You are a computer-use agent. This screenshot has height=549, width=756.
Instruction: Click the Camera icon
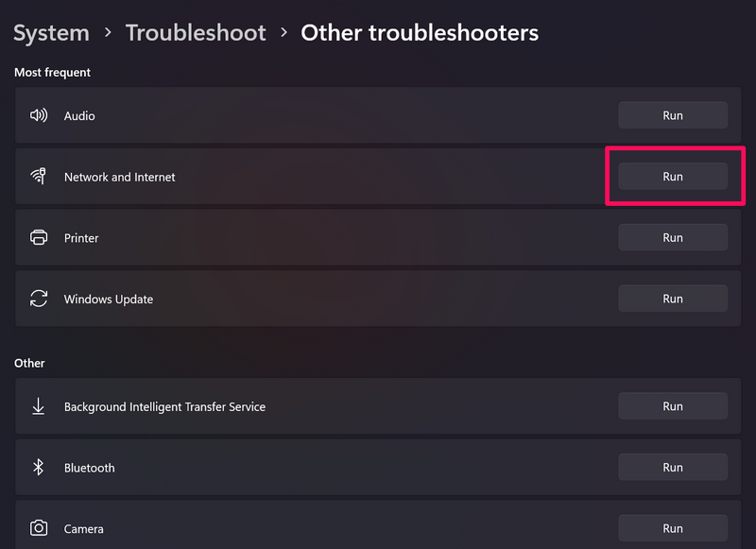tap(38, 528)
